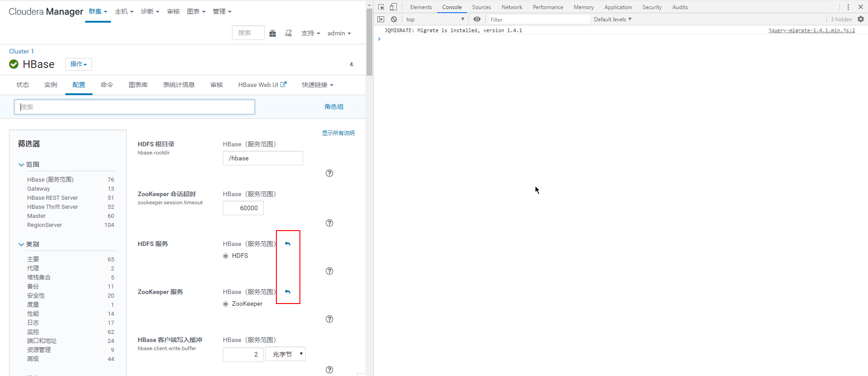The height and width of the screenshot is (376, 868).
Task: Open DevTools top context selector
Action: tap(435, 19)
